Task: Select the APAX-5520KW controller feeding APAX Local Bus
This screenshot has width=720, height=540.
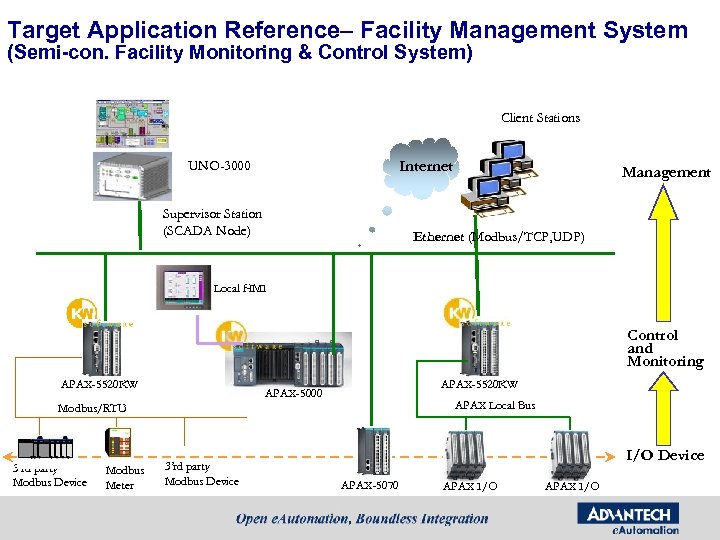Action: pos(480,349)
